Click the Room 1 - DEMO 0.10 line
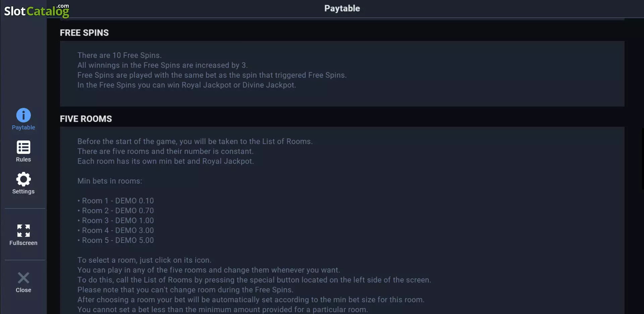Screen dimensions: 644x314 pyautogui.click(x=116, y=201)
